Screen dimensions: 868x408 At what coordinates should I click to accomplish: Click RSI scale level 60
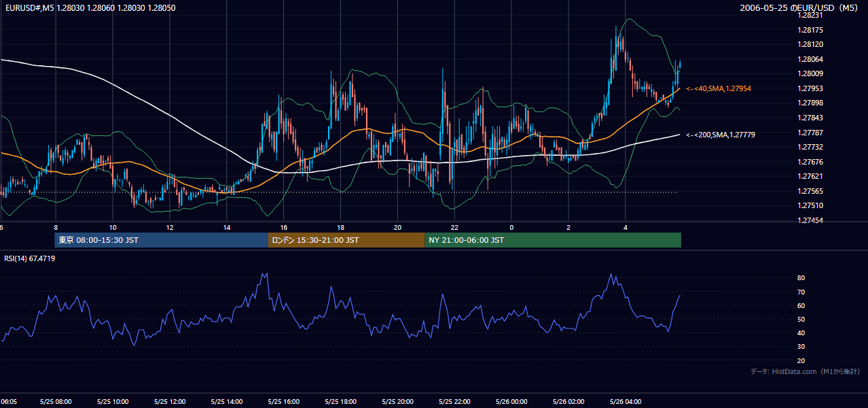tap(801, 305)
